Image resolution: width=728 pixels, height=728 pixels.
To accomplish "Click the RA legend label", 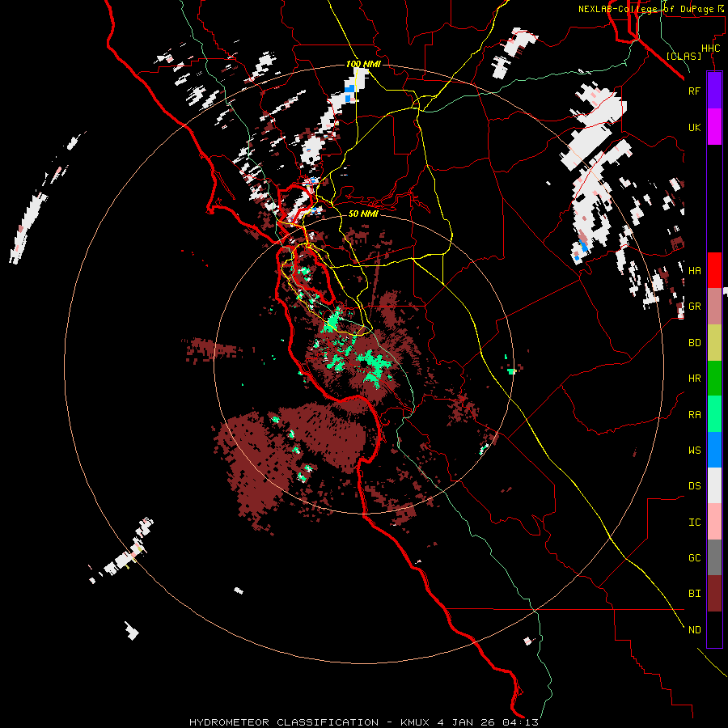I will (694, 415).
